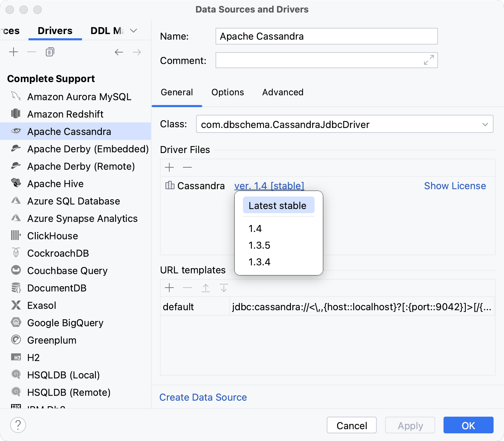
Task: Select driver version 1.3.5
Action: (259, 245)
